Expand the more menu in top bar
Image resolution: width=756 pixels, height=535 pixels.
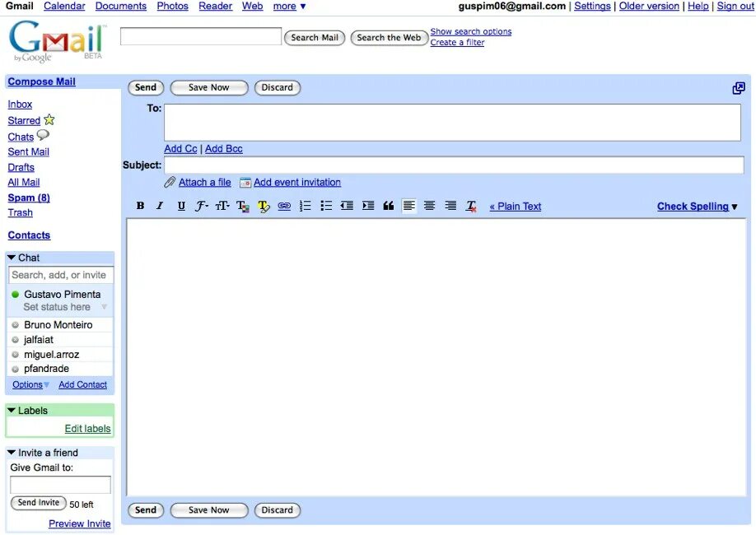point(289,7)
